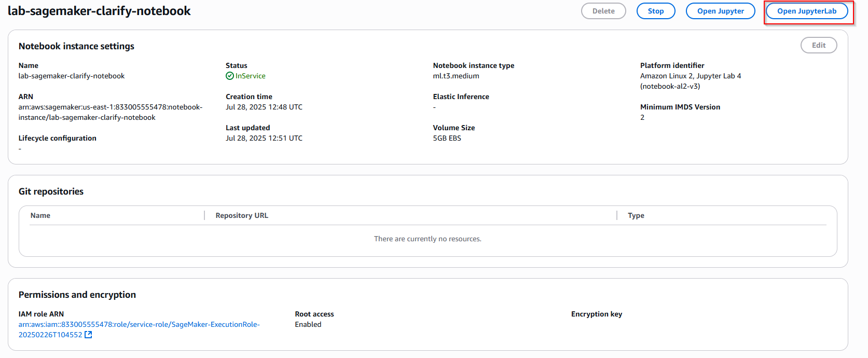Click the Amazon Linux 2 platform identifier text

tap(691, 81)
